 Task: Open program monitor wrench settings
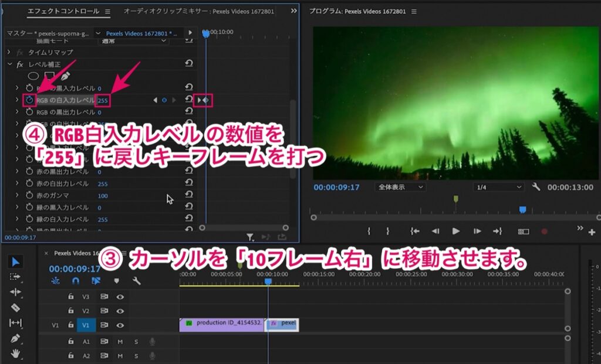click(536, 187)
